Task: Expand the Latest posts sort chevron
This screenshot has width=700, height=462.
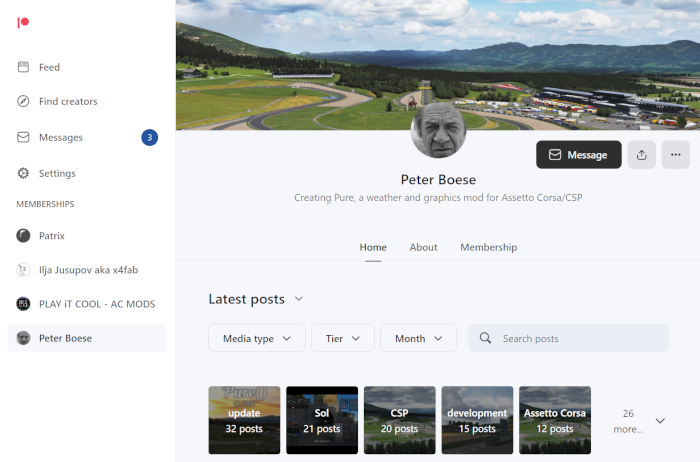Action: pyautogui.click(x=299, y=299)
